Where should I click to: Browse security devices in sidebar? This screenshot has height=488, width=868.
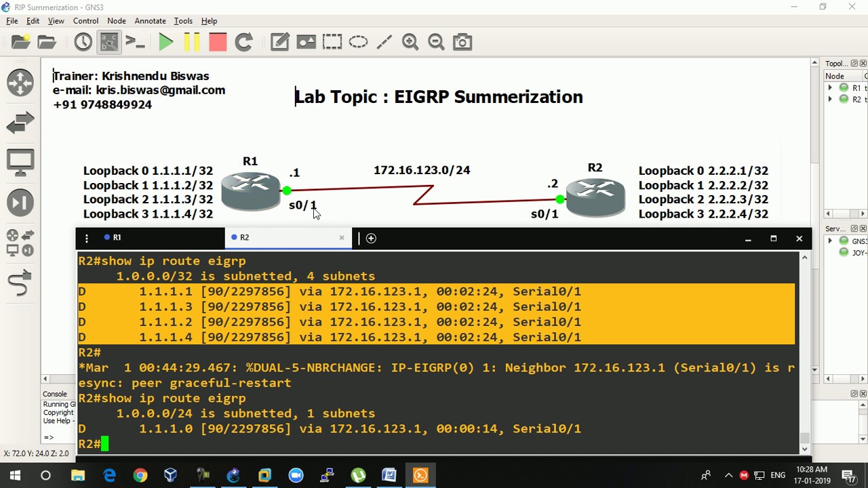[20, 203]
